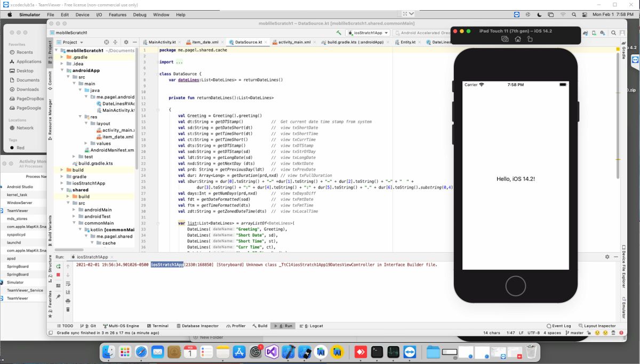This screenshot has height=364, width=640.
Task: Open the Project view dropdown
Action: [x=69, y=42]
